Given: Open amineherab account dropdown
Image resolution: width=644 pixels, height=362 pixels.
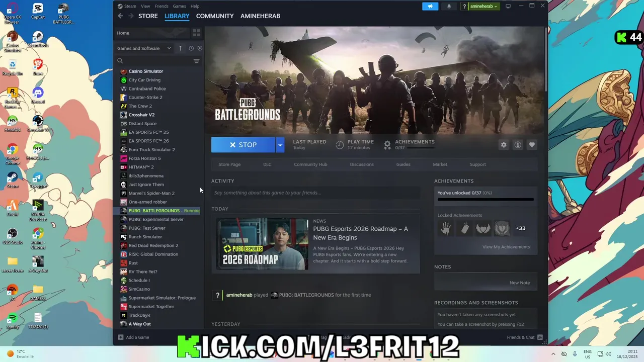Looking at the screenshot, I should 484,6.
